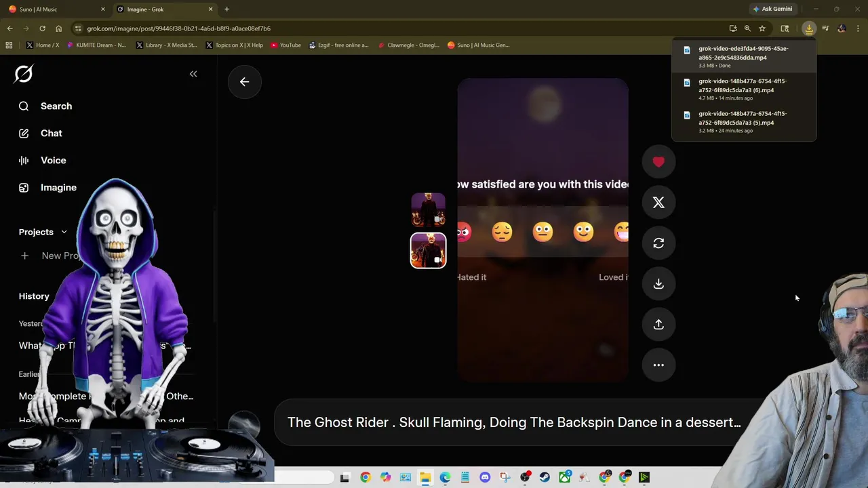Open downloaded file ending (5).mp4

coord(743,121)
